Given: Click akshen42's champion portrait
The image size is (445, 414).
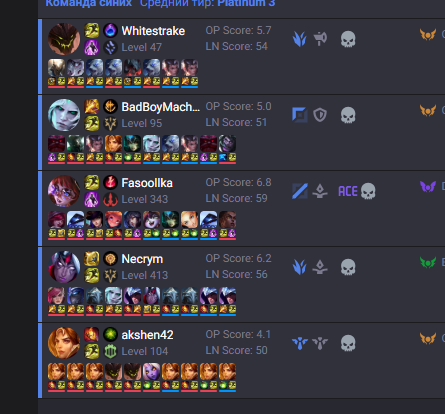Looking at the screenshot, I should (64, 343).
